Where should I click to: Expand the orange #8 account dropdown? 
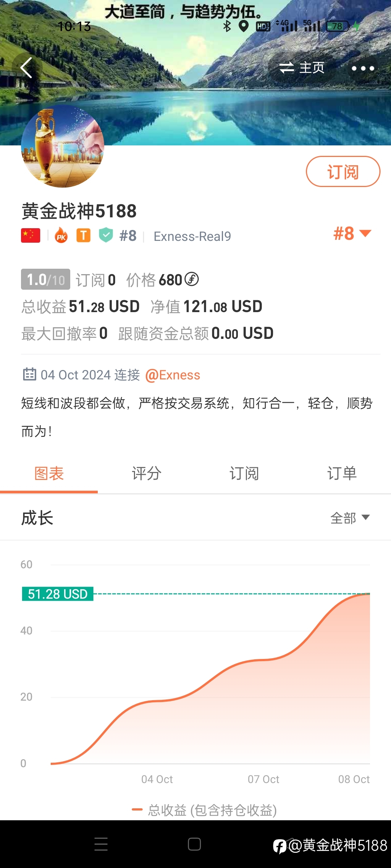(352, 233)
